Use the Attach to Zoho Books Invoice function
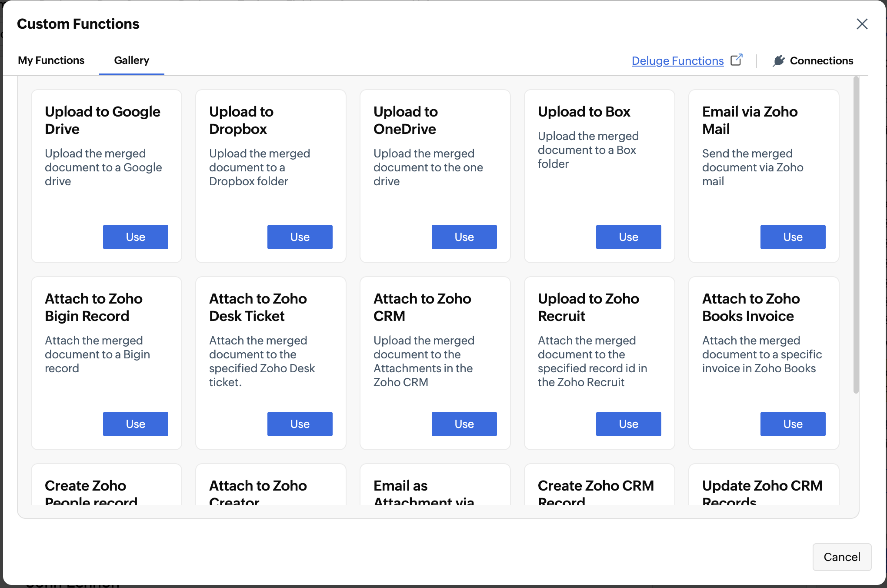 [793, 424]
